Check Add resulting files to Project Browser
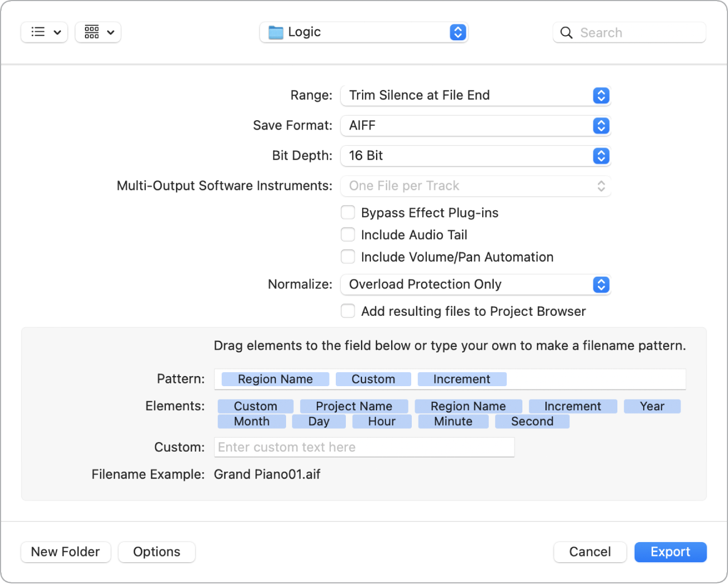 click(x=348, y=311)
